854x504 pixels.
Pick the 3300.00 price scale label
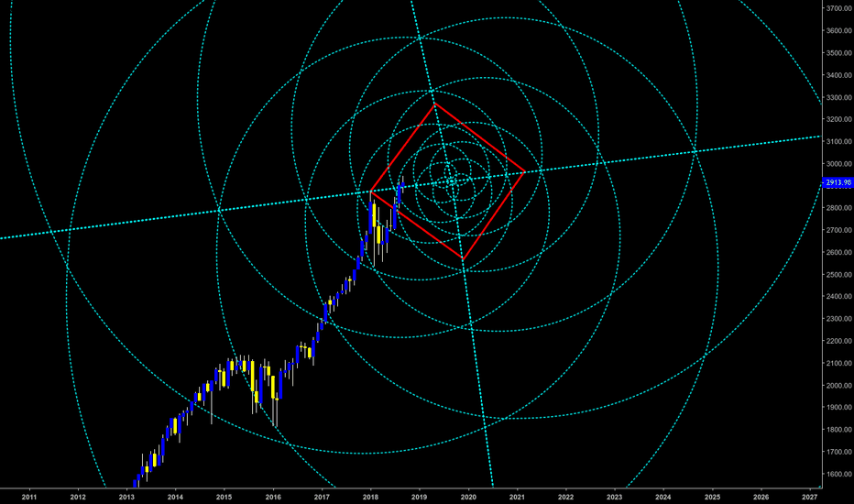[838, 97]
